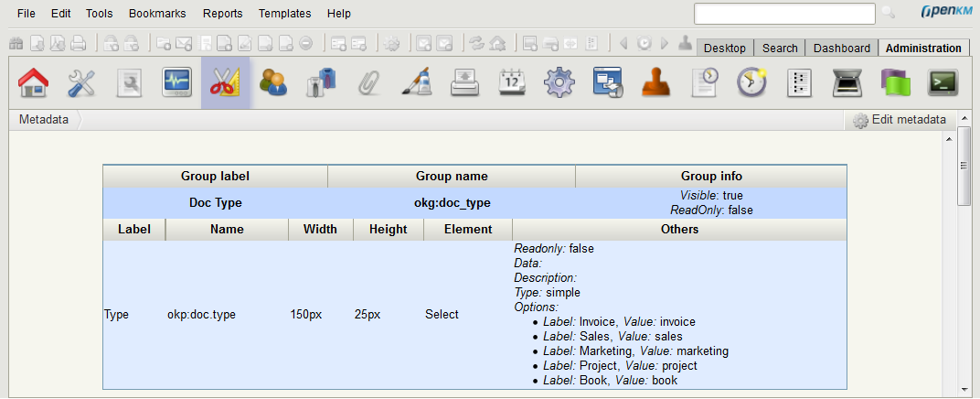The height and width of the screenshot is (399, 980).
Task: Click the lock document toolbar icon
Action: [x=112, y=43]
